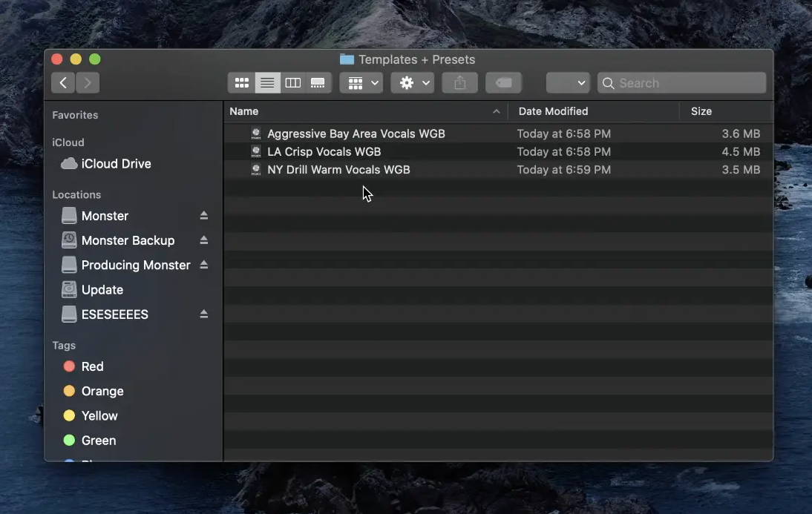Open iCloud Drive in the sidebar
This screenshot has height=514, width=812.
[116, 164]
